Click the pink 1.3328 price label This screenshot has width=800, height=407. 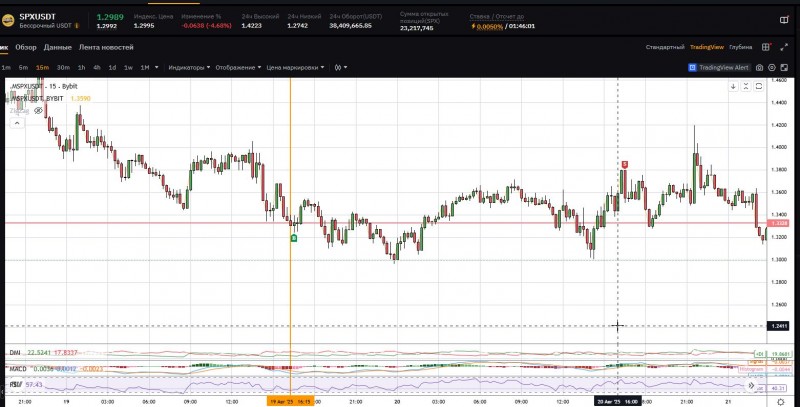(x=779, y=223)
